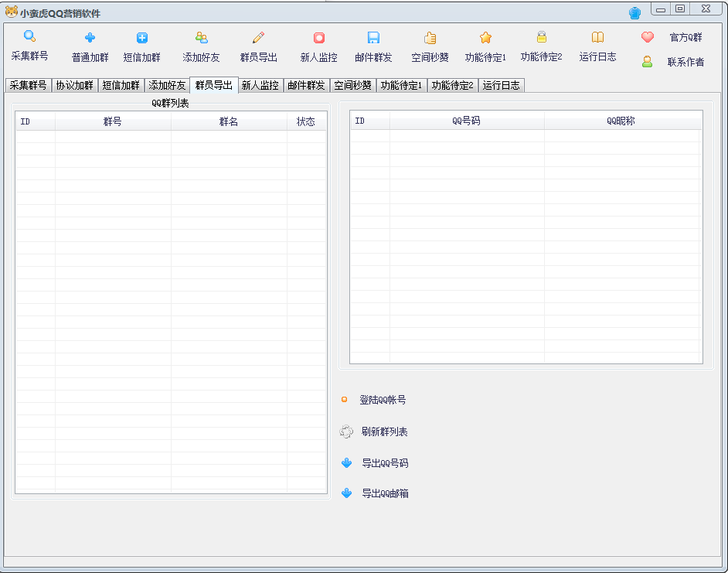Open the 短信加群 toolbar icon
This screenshot has height=573, width=728.
tap(142, 38)
